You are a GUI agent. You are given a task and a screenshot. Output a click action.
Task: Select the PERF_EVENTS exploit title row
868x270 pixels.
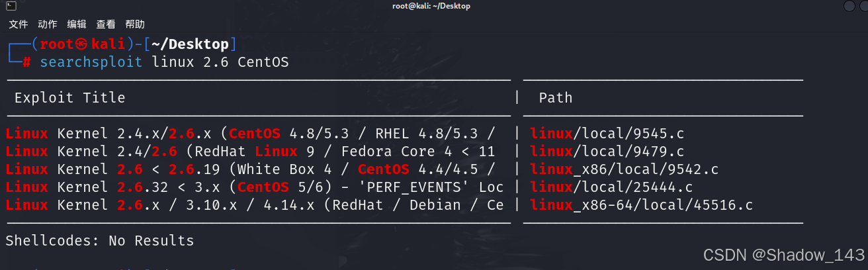pos(255,187)
